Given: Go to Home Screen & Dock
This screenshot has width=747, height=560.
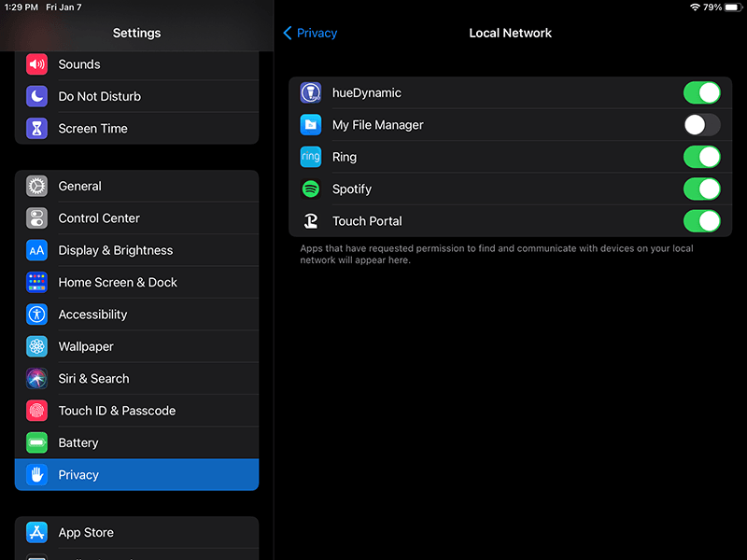Looking at the screenshot, I should 136,283.
